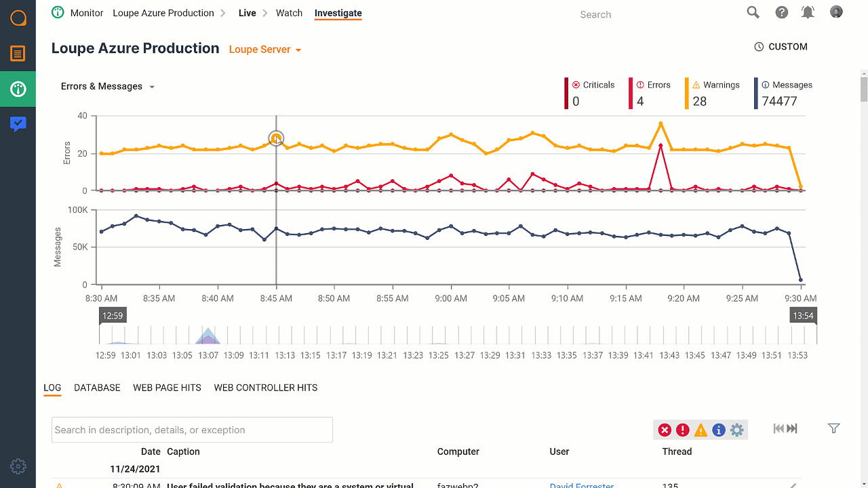
Task: Jump to the first log message
Action: tap(778, 428)
